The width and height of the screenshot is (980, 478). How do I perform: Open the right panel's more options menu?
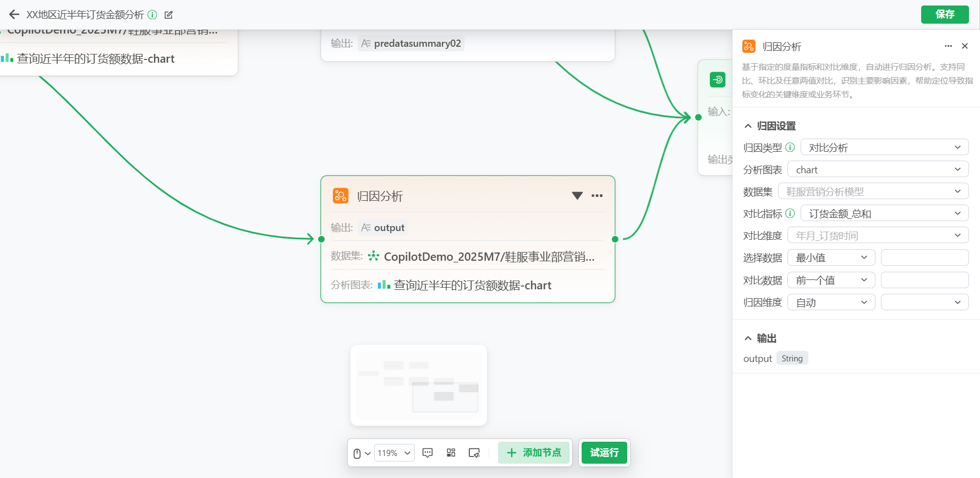pos(948,46)
